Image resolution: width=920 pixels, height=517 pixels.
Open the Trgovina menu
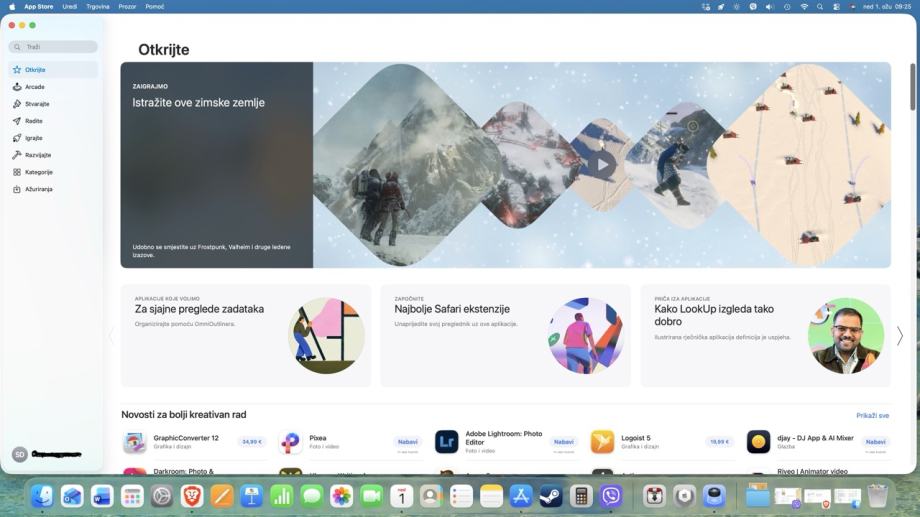98,6
